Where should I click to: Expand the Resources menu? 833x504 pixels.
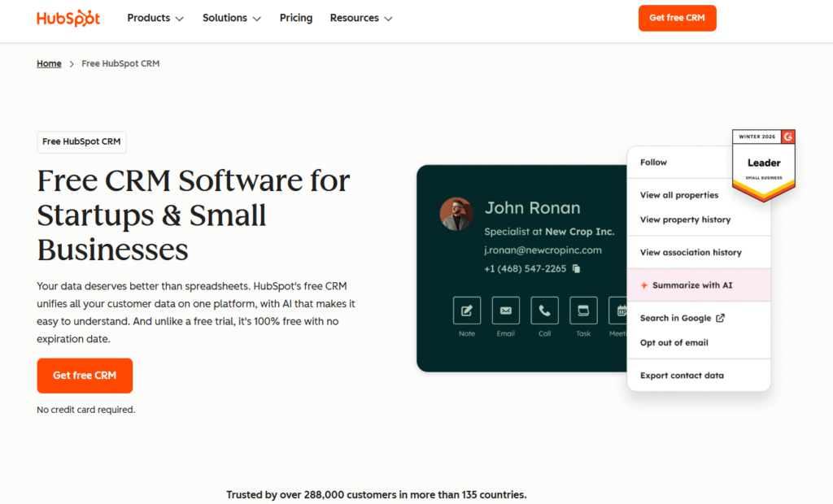360,18
